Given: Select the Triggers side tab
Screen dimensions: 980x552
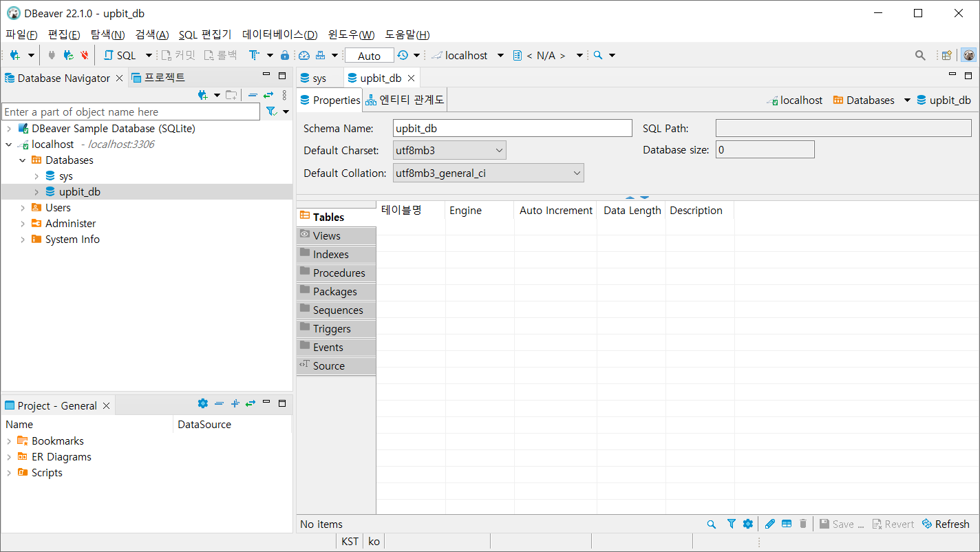Looking at the screenshot, I should point(337,328).
